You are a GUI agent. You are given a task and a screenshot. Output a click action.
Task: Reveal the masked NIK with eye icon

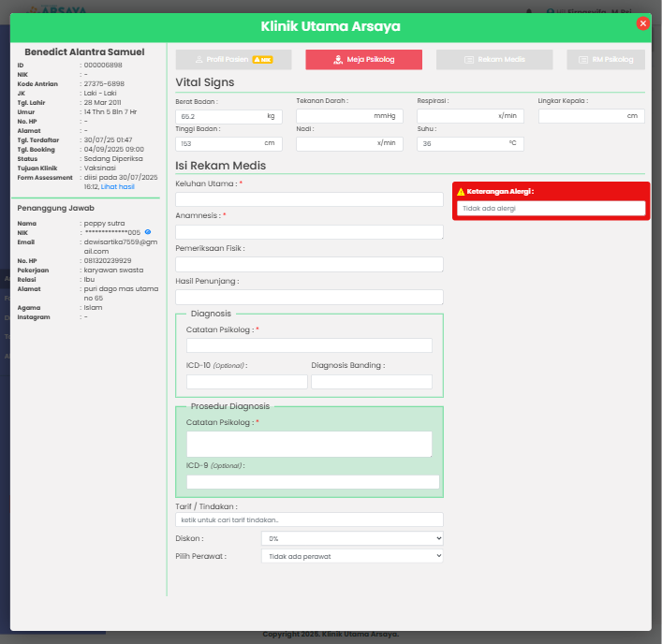point(148,232)
